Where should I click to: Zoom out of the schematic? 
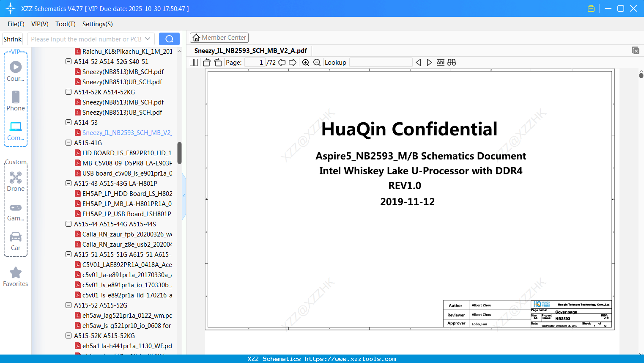pyautogui.click(x=317, y=63)
